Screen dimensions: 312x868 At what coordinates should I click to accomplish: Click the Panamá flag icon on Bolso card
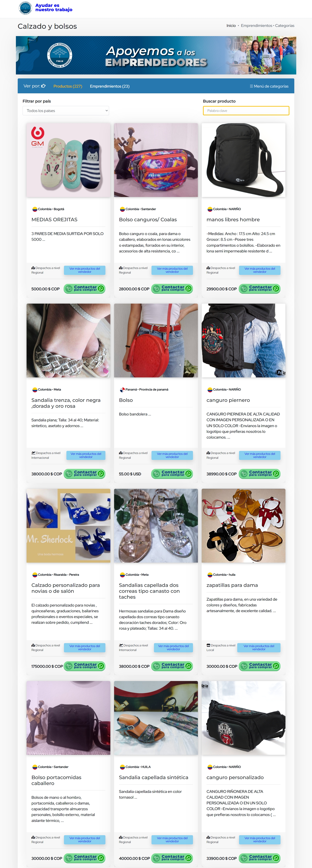click(x=122, y=390)
